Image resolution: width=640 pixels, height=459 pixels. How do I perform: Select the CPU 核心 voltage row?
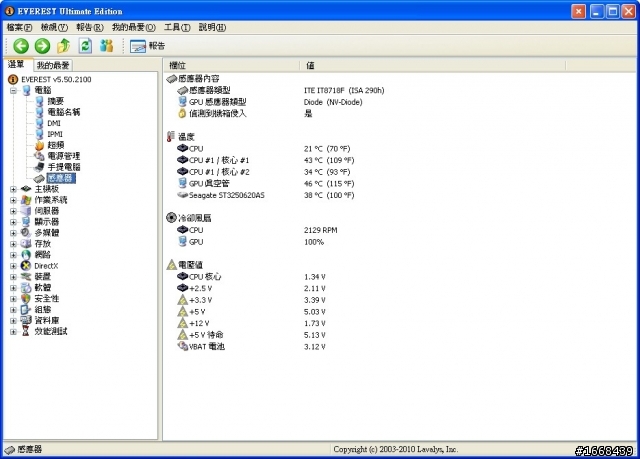click(x=251, y=277)
